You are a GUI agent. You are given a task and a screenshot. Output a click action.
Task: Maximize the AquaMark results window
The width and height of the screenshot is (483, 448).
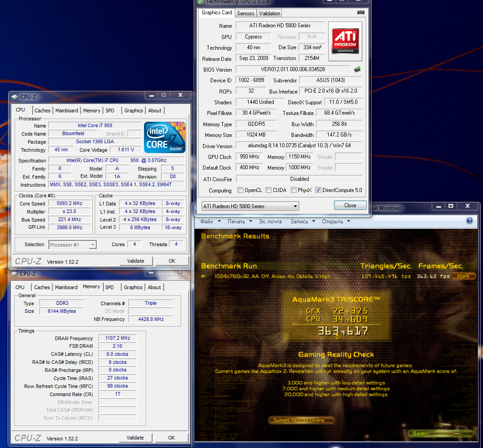451,206
